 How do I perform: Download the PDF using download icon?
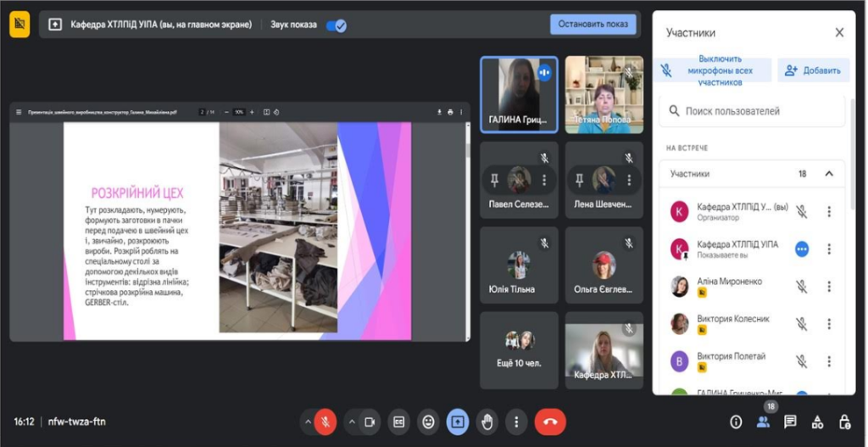coord(440,112)
